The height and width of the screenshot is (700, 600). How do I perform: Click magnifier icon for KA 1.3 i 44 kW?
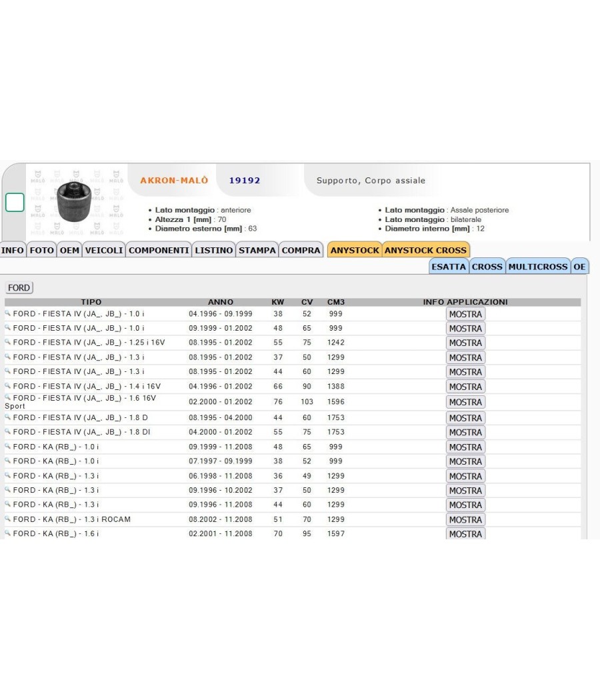[7, 503]
